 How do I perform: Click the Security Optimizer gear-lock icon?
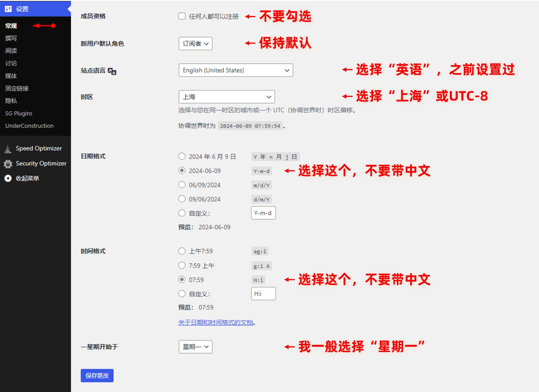pyautogui.click(x=8, y=164)
